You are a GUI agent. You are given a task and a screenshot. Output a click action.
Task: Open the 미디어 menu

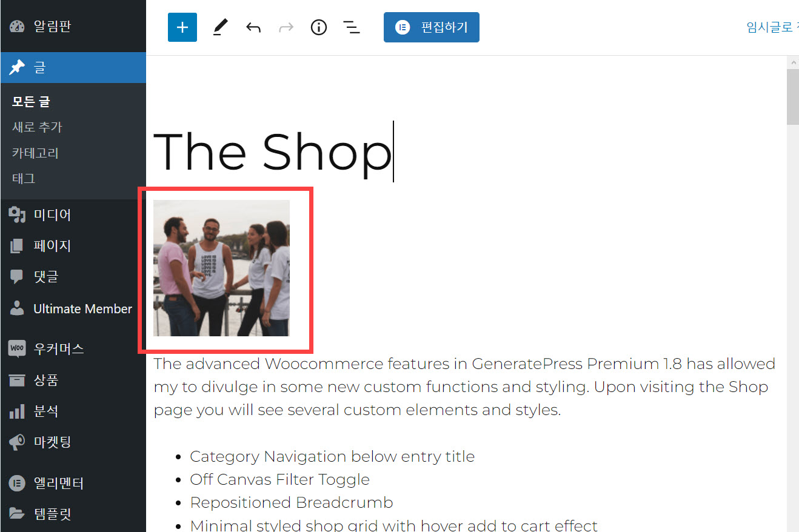click(73, 214)
